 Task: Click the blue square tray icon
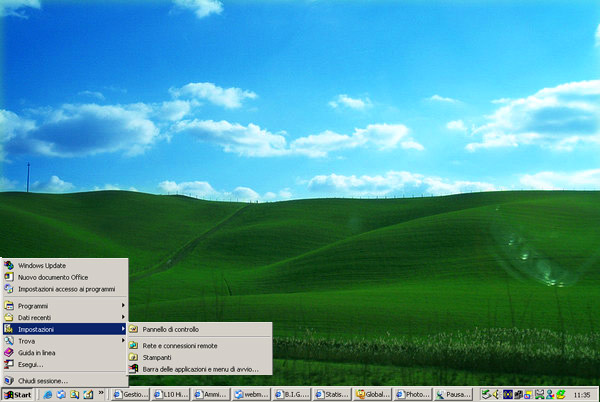pyautogui.click(x=507, y=394)
